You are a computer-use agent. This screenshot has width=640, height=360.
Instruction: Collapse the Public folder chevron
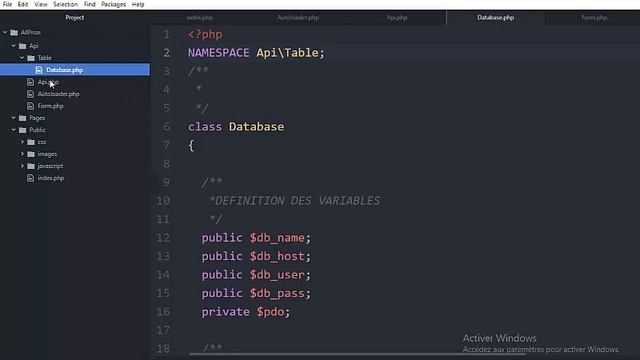(13, 130)
